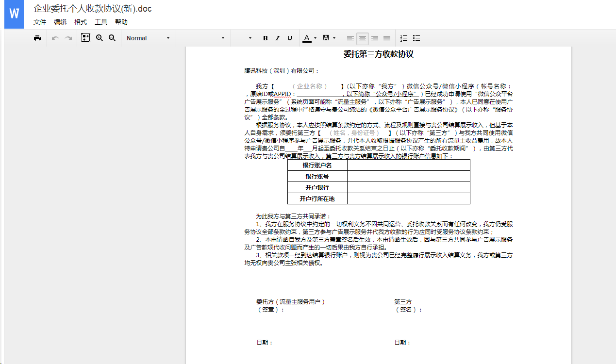Click the 开户行所在地 table cell
This screenshot has width=616, height=364.
coord(317,199)
